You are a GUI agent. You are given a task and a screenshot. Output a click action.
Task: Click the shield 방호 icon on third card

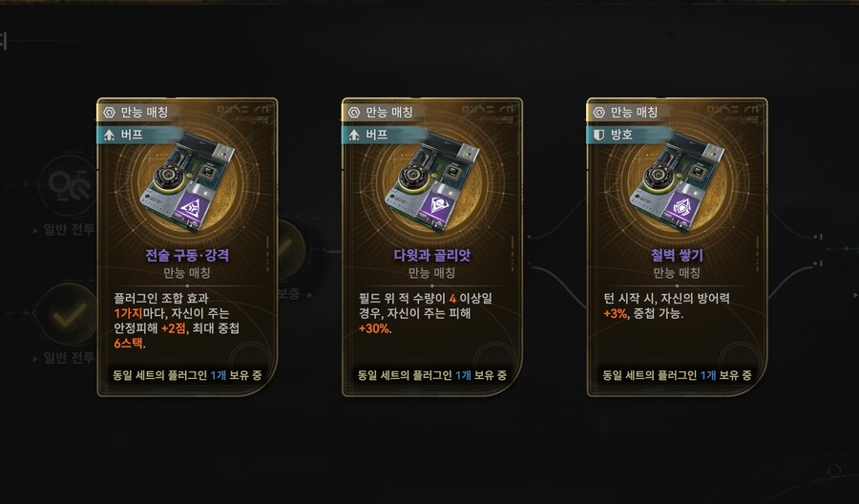point(598,135)
